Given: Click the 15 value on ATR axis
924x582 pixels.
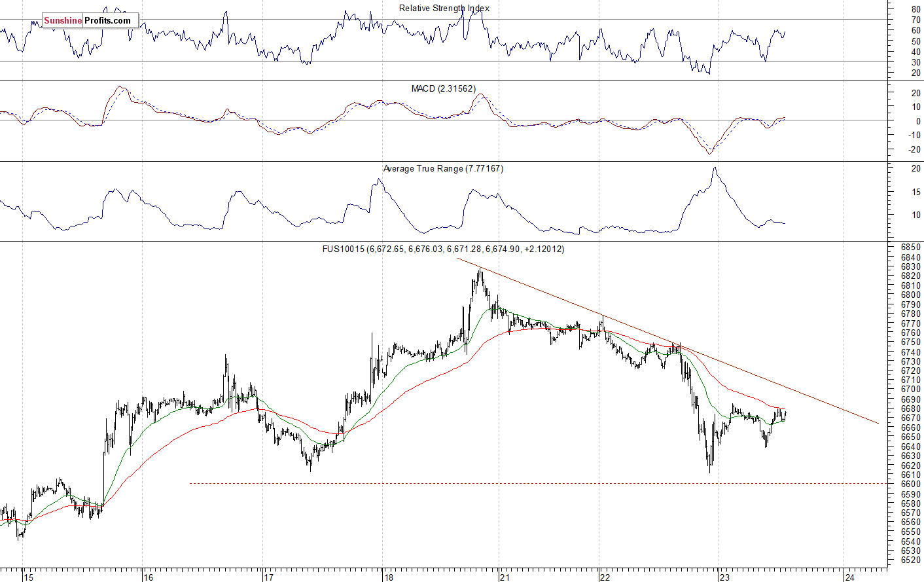Looking at the screenshot, I should pos(915,192).
